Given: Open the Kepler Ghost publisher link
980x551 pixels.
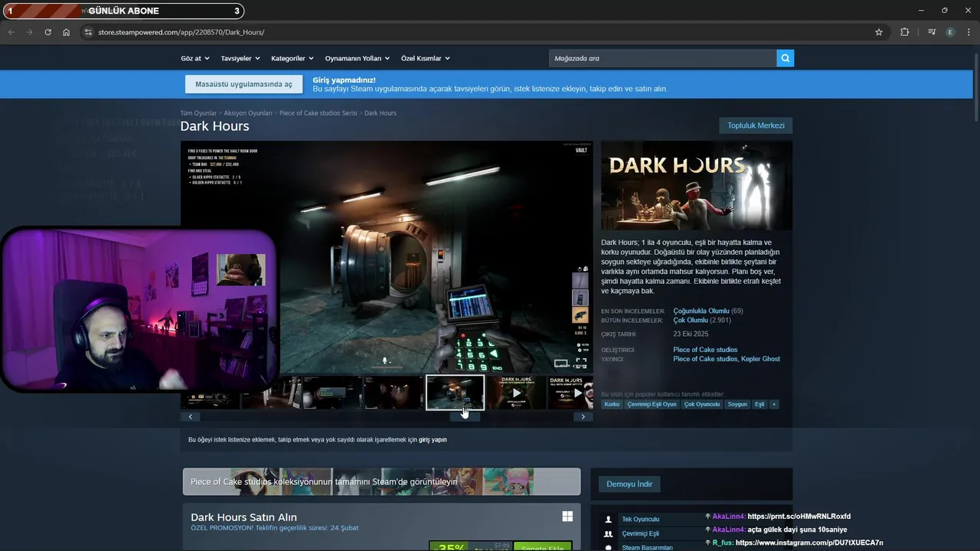Looking at the screenshot, I should (x=760, y=359).
